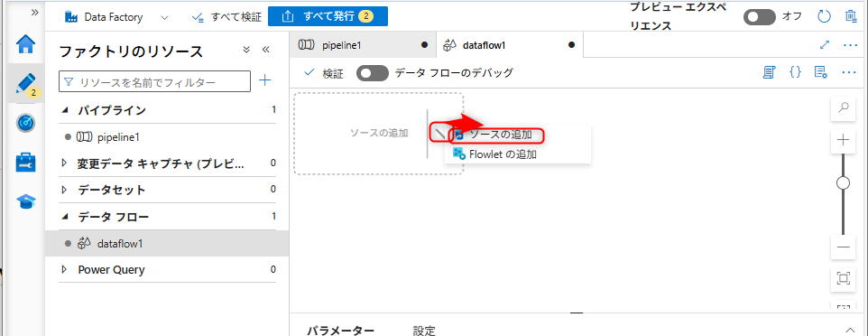Click the expand editor diagonal arrows icon

[x=825, y=45]
